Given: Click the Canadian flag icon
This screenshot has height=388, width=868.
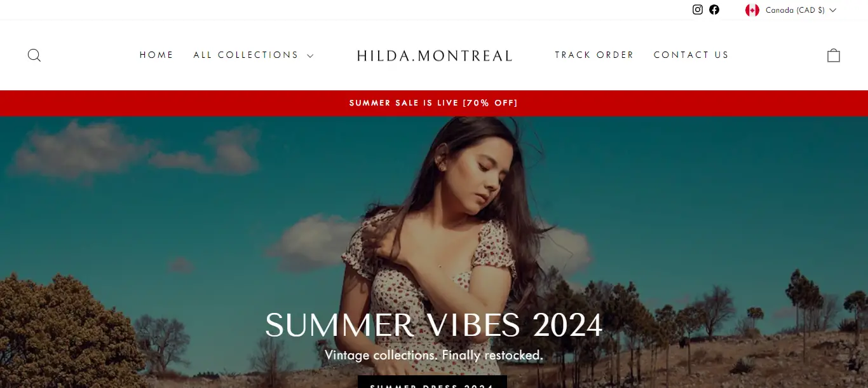Looking at the screenshot, I should (x=752, y=10).
